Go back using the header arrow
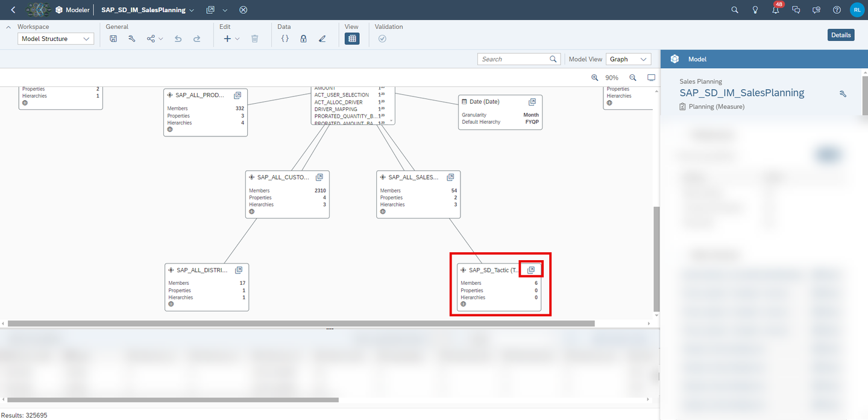868x420 pixels. pyautogui.click(x=13, y=10)
